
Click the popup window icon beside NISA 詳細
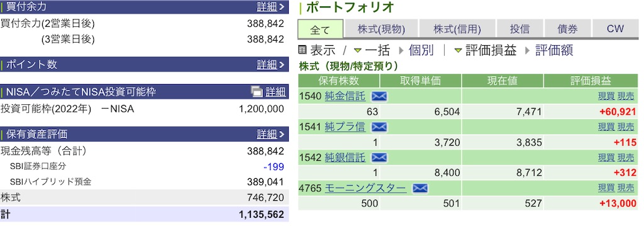257,92
